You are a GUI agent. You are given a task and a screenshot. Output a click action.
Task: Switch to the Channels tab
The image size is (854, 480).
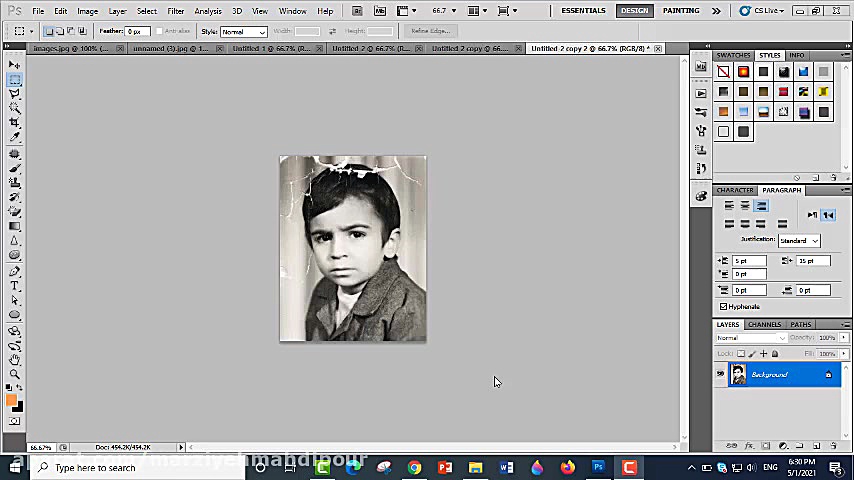click(x=764, y=324)
